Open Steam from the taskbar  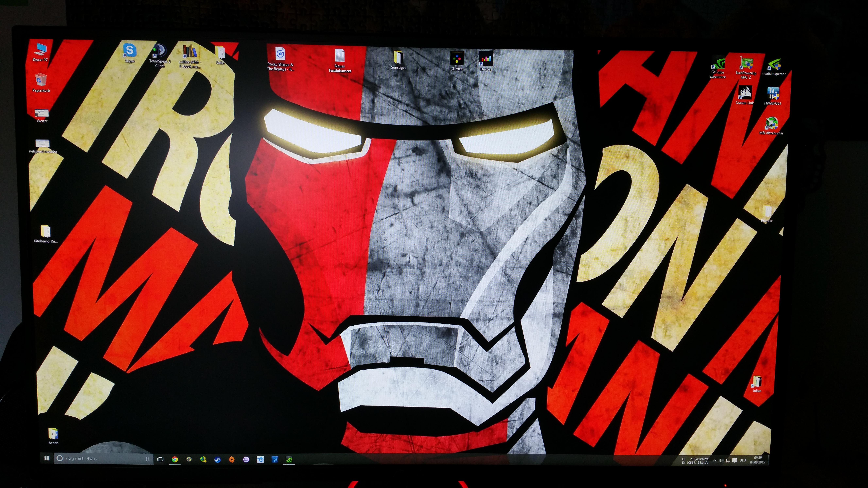pyautogui.click(x=217, y=459)
